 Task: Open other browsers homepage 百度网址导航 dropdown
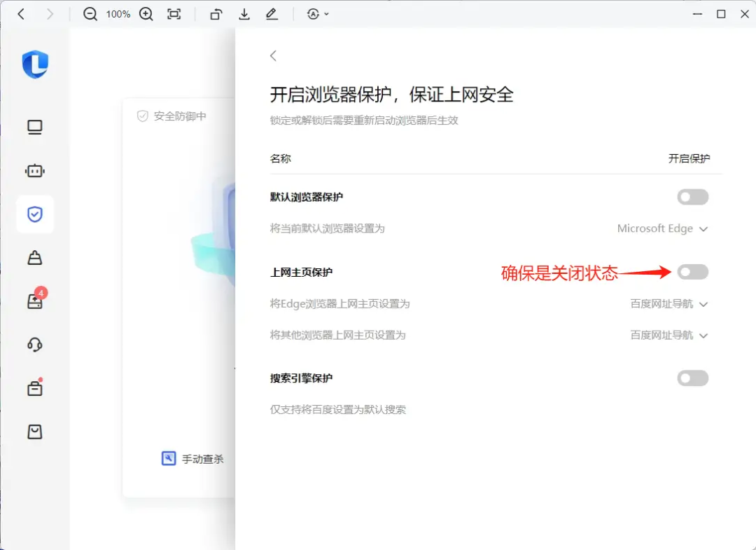click(x=669, y=336)
